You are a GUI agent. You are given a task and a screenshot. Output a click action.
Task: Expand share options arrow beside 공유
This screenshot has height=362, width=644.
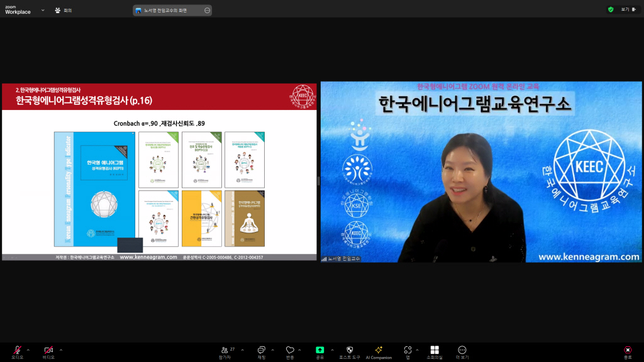[x=332, y=350]
